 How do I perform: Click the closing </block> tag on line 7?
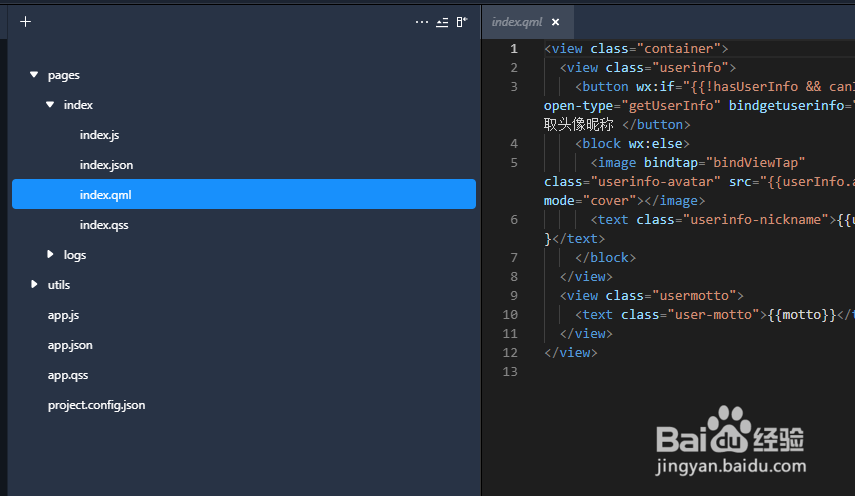tap(605, 258)
